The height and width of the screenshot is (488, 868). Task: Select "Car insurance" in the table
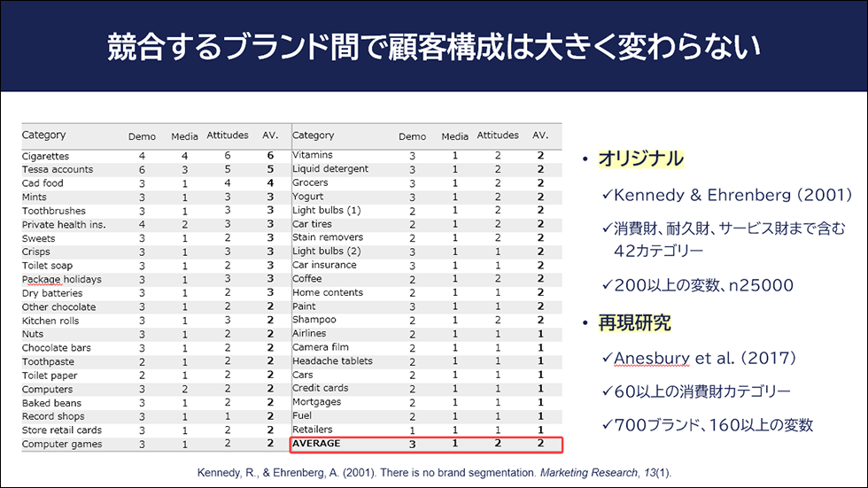click(x=324, y=265)
